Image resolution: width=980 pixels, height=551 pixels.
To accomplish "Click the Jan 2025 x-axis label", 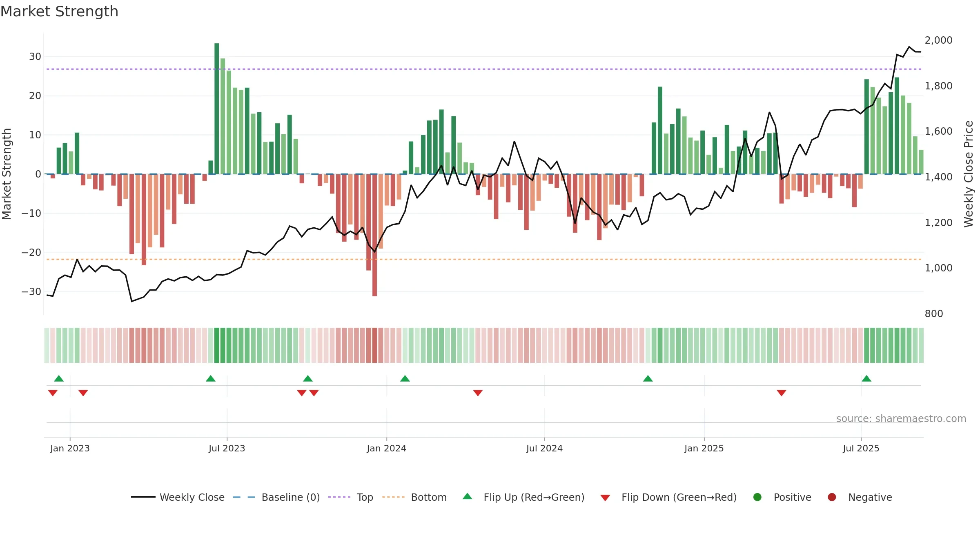I will (x=704, y=448).
